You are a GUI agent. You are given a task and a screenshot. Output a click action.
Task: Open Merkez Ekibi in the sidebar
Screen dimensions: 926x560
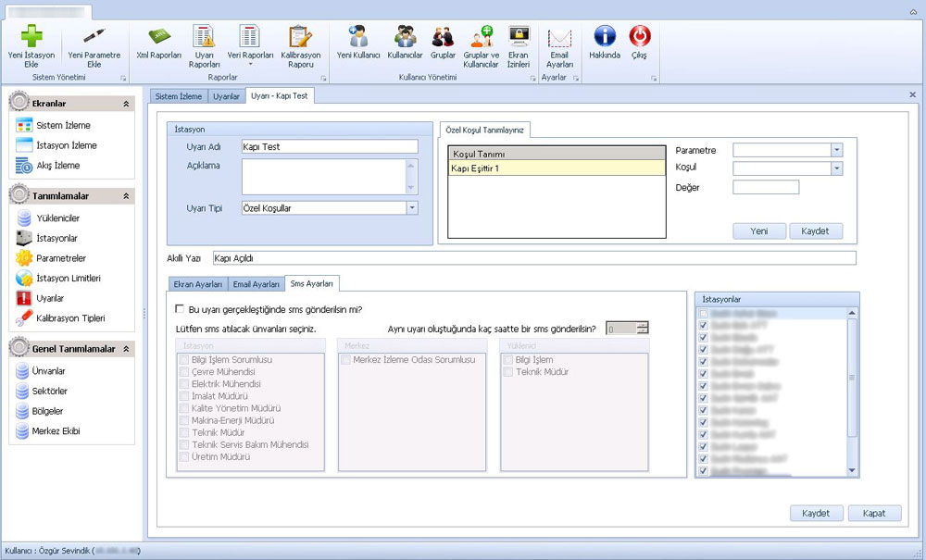56,430
